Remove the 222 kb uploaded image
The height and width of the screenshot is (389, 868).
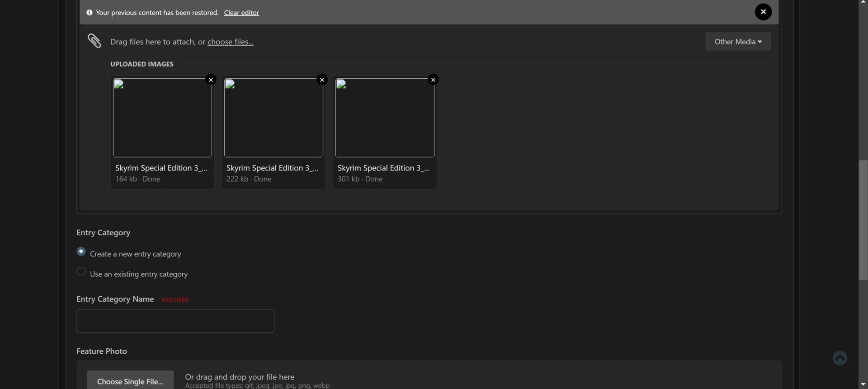(x=322, y=80)
